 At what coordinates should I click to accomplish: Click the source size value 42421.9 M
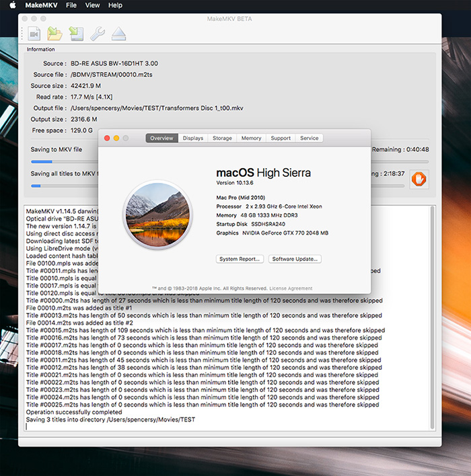pyautogui.click(x=85, y=86)
